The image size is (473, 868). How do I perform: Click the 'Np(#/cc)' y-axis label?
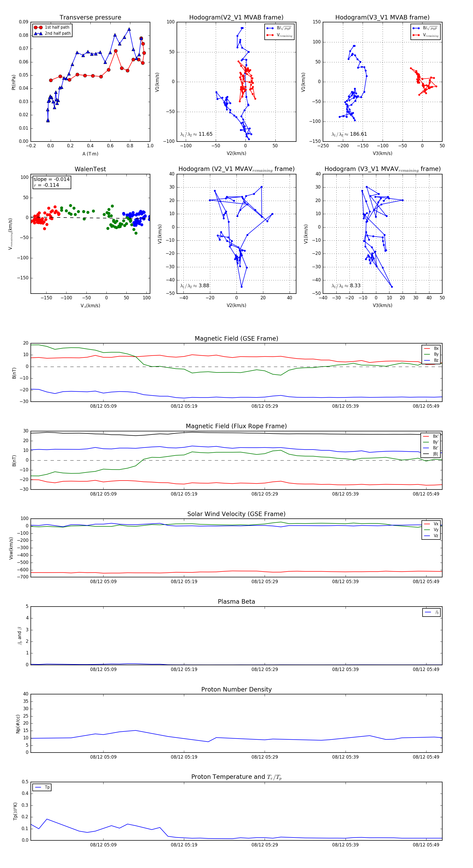18,723
